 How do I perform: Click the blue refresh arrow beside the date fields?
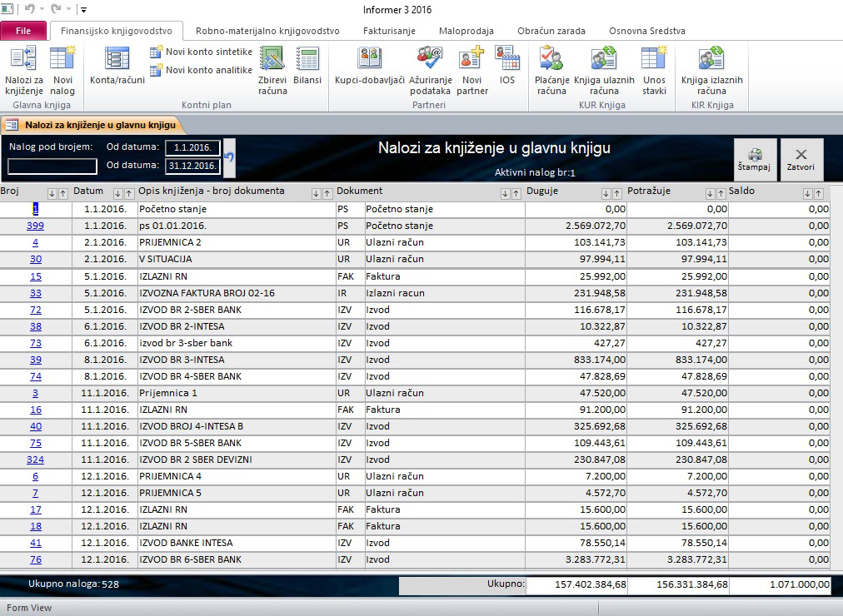(x=229, y=156)
